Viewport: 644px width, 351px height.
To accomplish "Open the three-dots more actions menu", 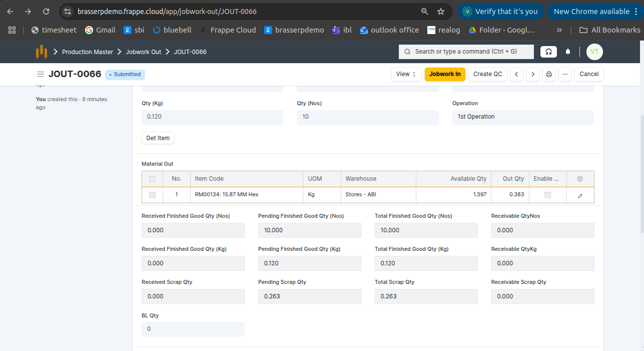I will pyautogui.click(x=565, y=74).
